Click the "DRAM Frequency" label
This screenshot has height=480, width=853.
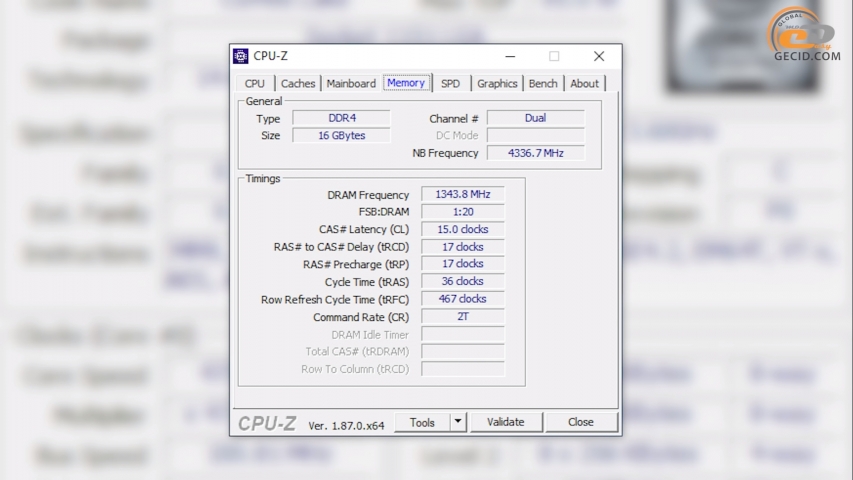[x=368, y=195]
